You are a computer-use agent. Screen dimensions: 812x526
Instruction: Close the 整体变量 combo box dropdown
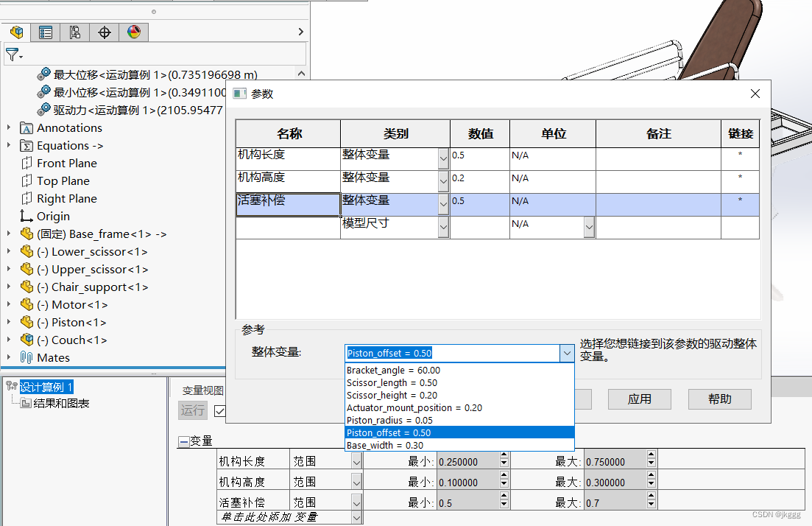click(567, 354)
